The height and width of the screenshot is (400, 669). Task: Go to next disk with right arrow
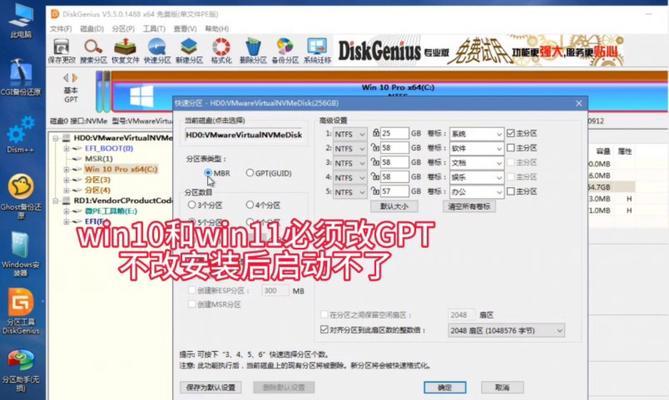[x=75, y=78]
